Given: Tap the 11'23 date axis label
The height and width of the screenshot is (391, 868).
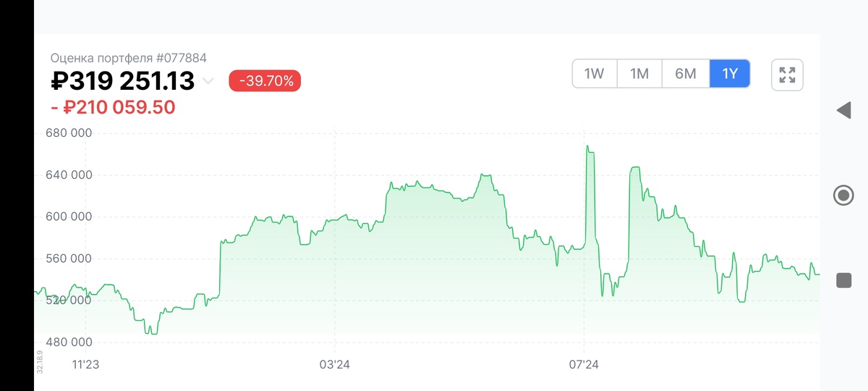Looking at the screenshot, I should pos(85,364).
